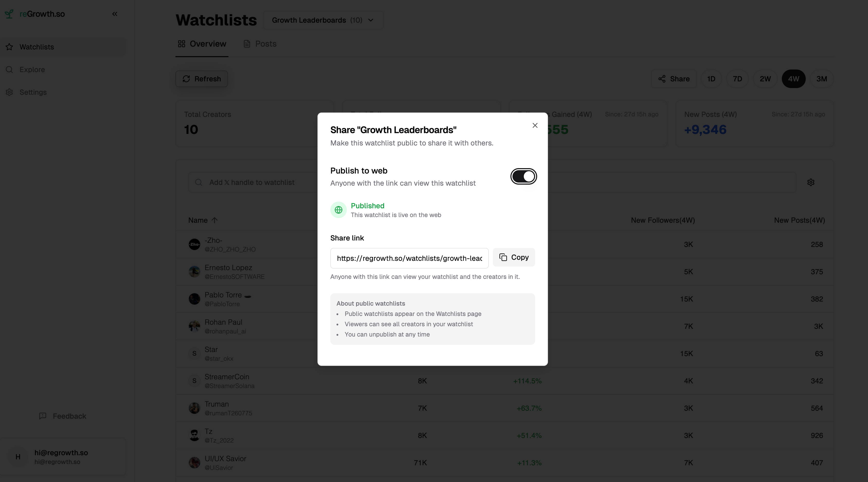Image resolution: width=868 pixels, height=482 pixels.
Task: Click the Feedback chat icon
Action: [x=43, y=416]
